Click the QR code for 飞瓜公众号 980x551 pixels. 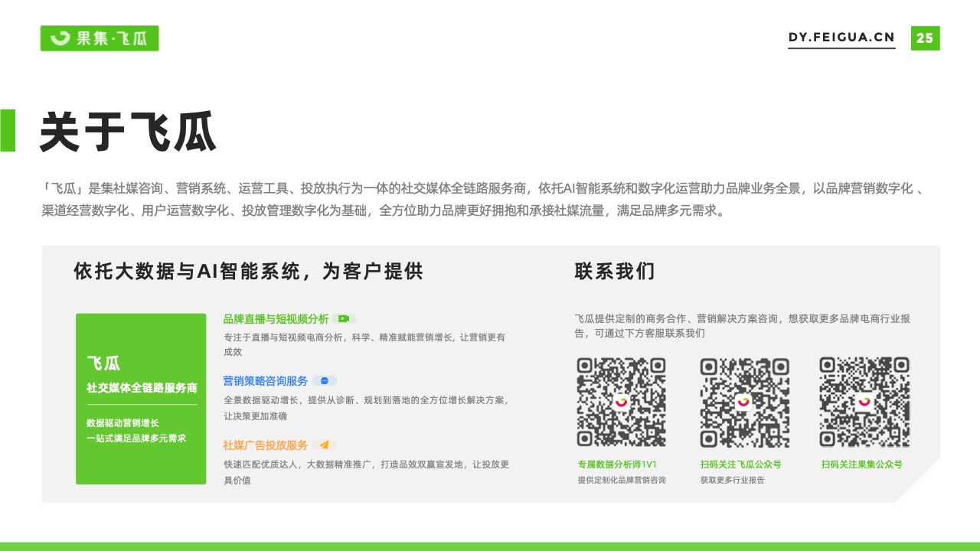744,402
